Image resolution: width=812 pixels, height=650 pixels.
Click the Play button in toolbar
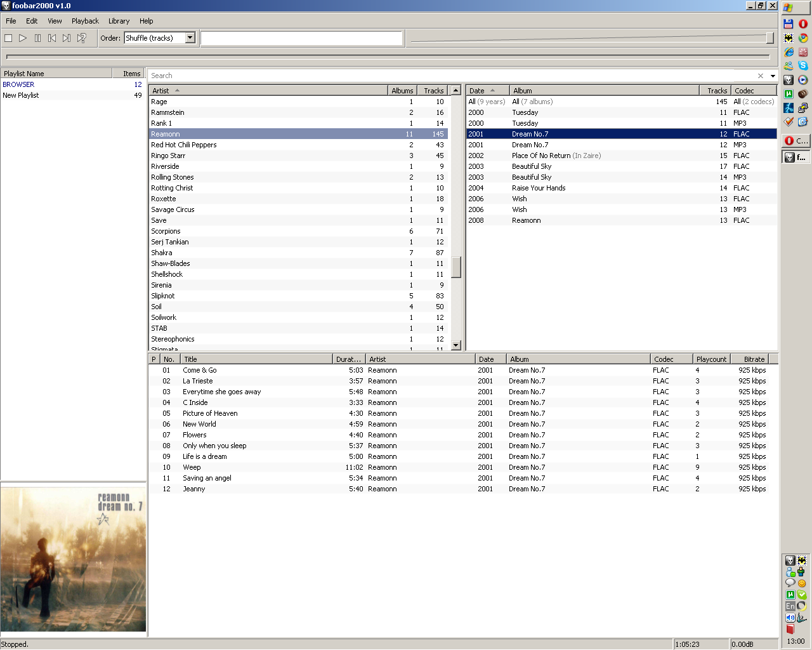coord(23,38)
